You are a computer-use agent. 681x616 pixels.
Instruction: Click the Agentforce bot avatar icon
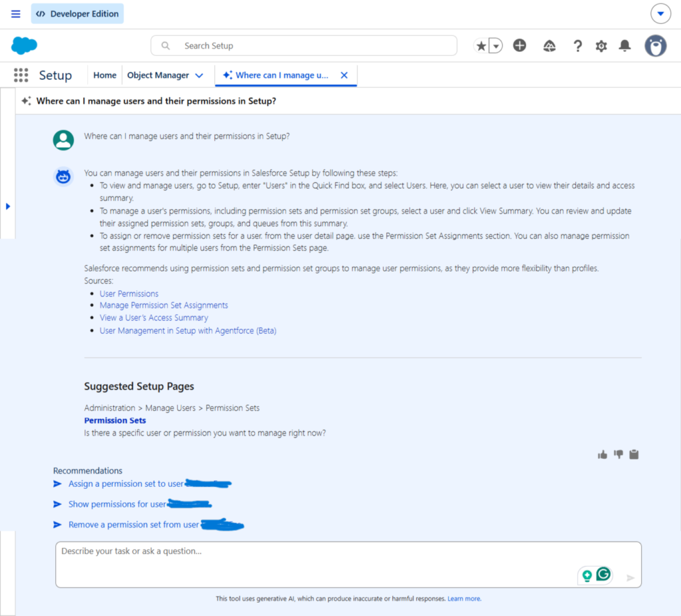[x=63, y=176]
